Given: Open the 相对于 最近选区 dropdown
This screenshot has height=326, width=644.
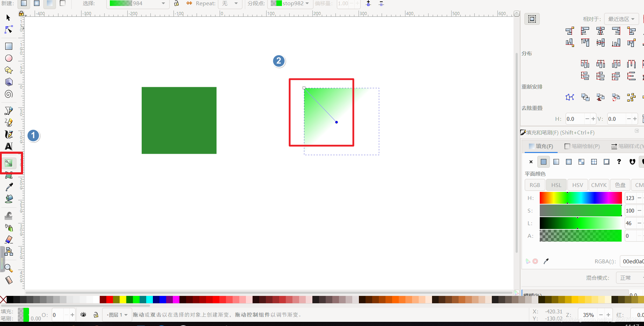Looking at the screenshot, I should pos(622,19).
